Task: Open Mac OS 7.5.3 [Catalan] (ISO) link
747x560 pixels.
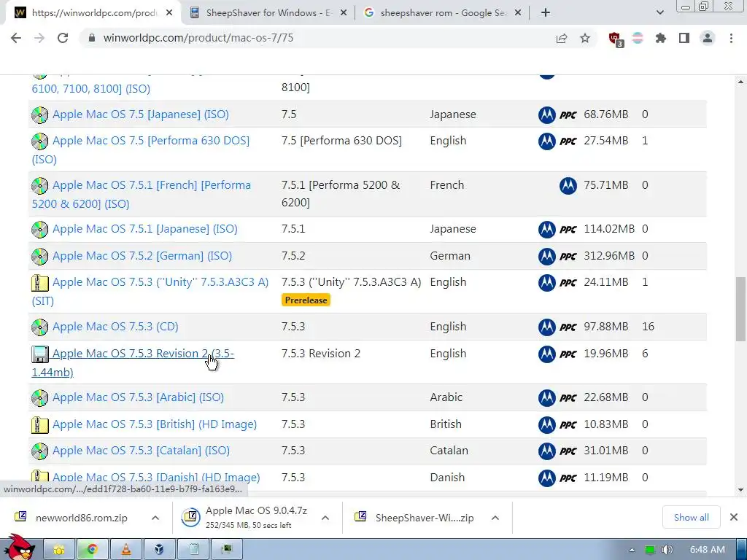Action: (141, 451)
